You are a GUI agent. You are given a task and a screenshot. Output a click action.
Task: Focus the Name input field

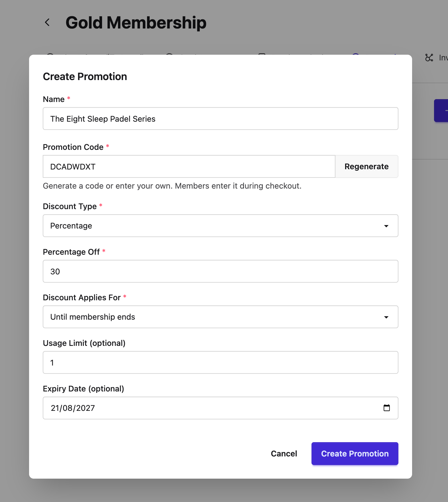click(x=220, y=119)
